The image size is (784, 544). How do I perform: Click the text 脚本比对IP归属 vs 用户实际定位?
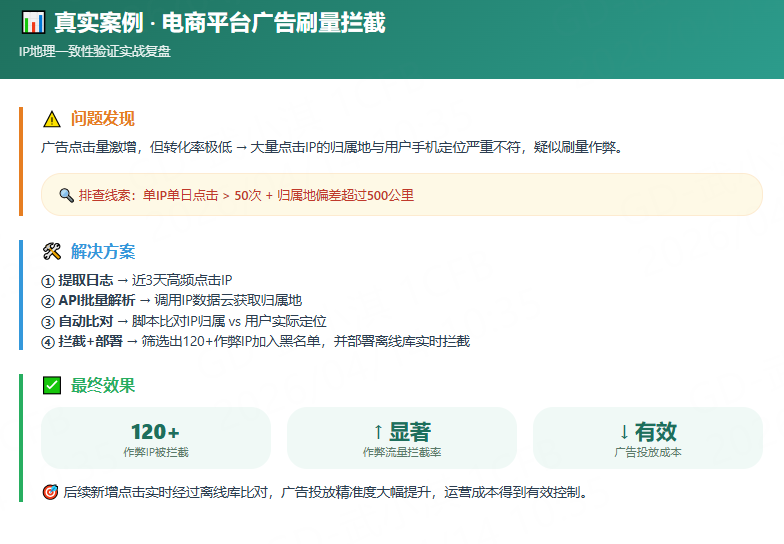pos(229,321)
